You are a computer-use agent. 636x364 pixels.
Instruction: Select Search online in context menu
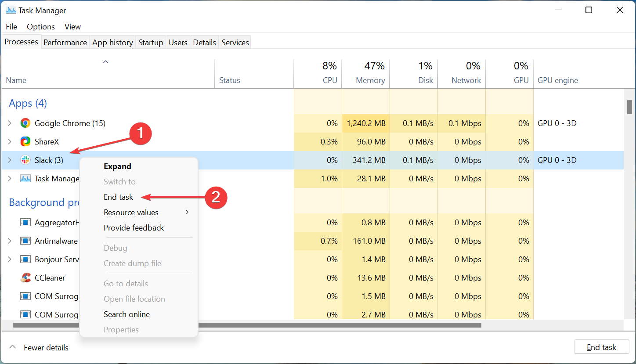point(126,314)
